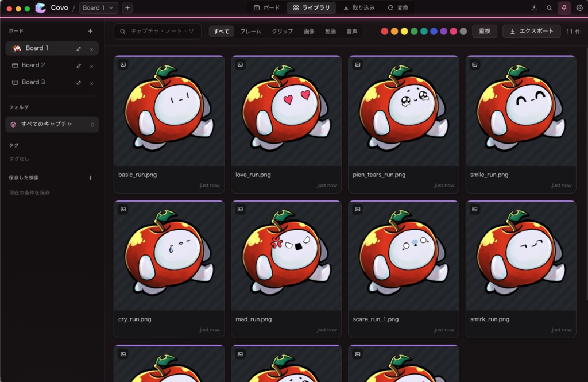Click image type icon on pien_tears_run.png card
Screen dimensions: 588x382
click(x=358, y=65)
